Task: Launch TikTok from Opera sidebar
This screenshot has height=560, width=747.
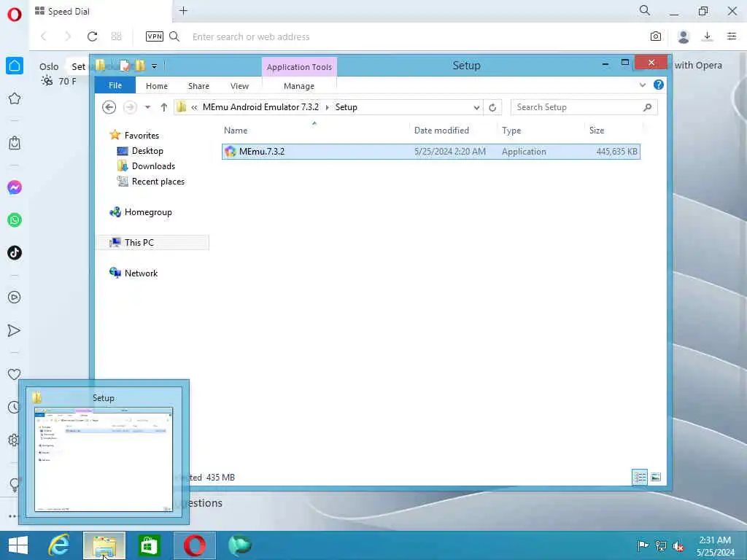Action: [x=15, y=252]
